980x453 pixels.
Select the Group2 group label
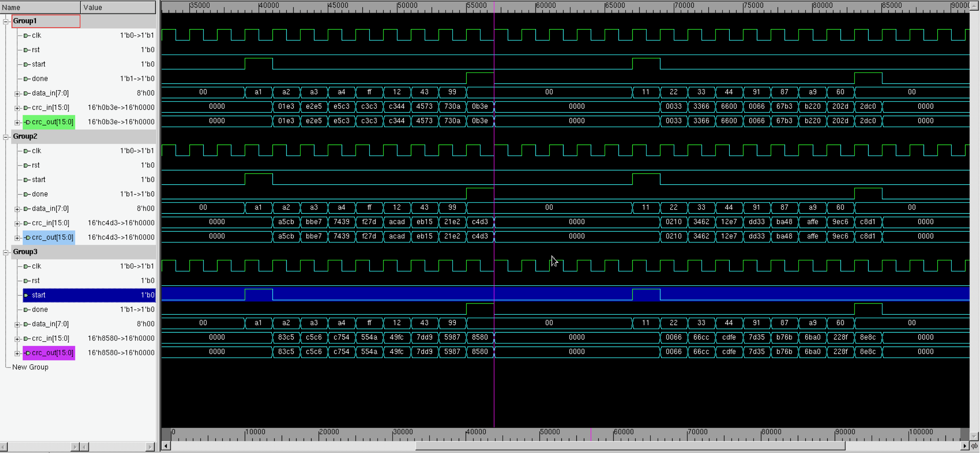point(25,136)
